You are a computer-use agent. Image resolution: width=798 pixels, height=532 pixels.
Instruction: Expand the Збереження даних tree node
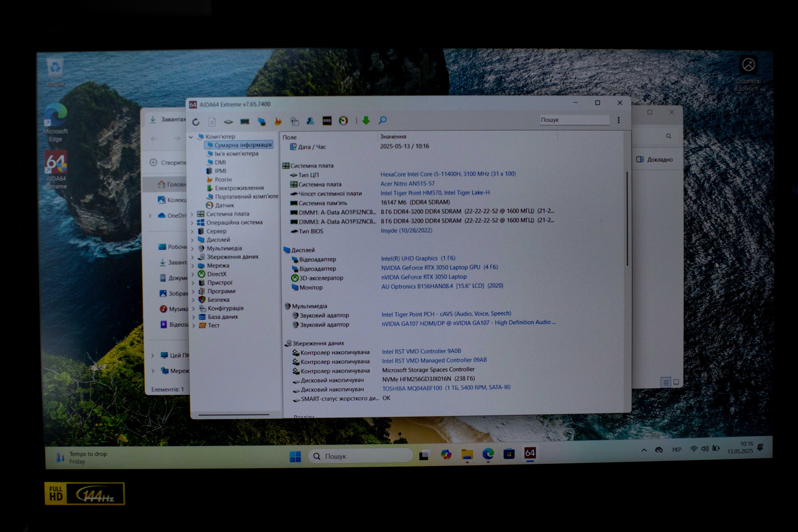coord(193,257)
